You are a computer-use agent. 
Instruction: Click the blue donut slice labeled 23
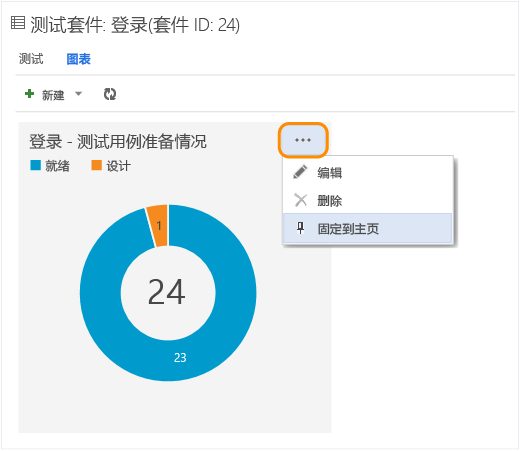(180, 357)
